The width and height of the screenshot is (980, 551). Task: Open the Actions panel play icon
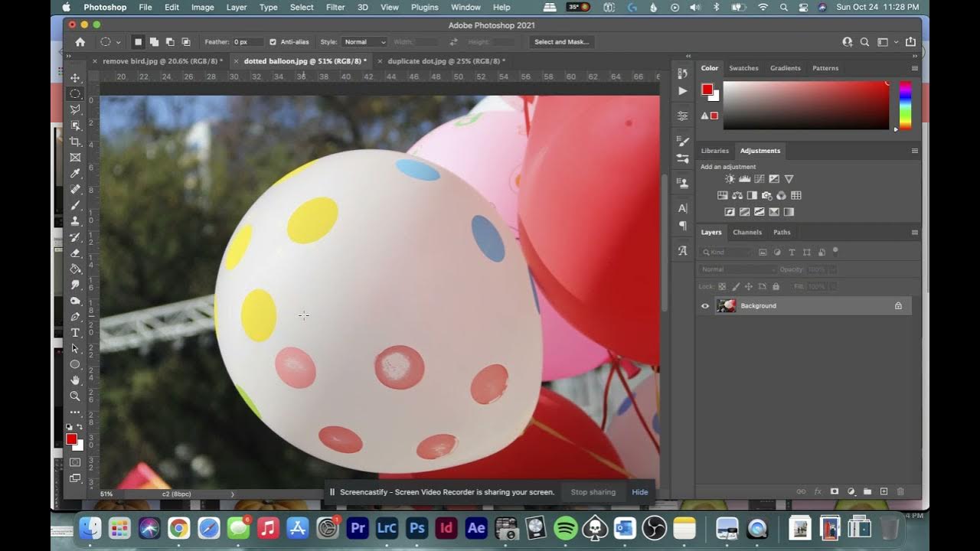tap(682, 91)
